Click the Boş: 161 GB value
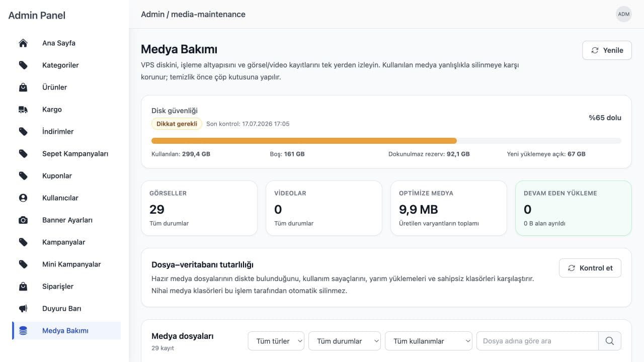 287,154
